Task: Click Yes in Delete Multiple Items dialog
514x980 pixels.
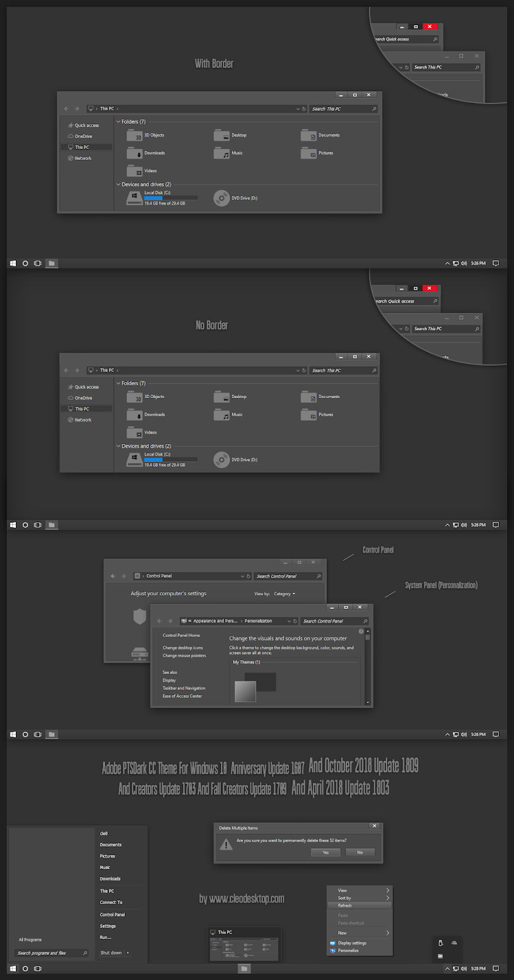Action: click(x=326, y=853)
